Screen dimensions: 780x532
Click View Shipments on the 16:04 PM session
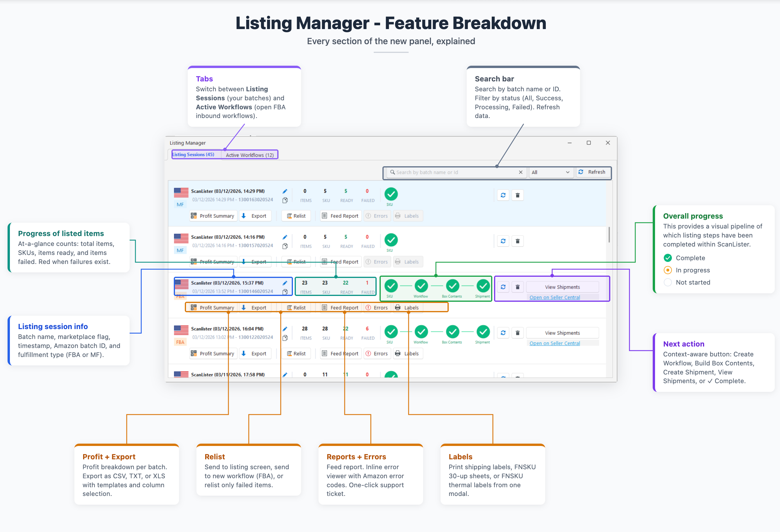563,333
